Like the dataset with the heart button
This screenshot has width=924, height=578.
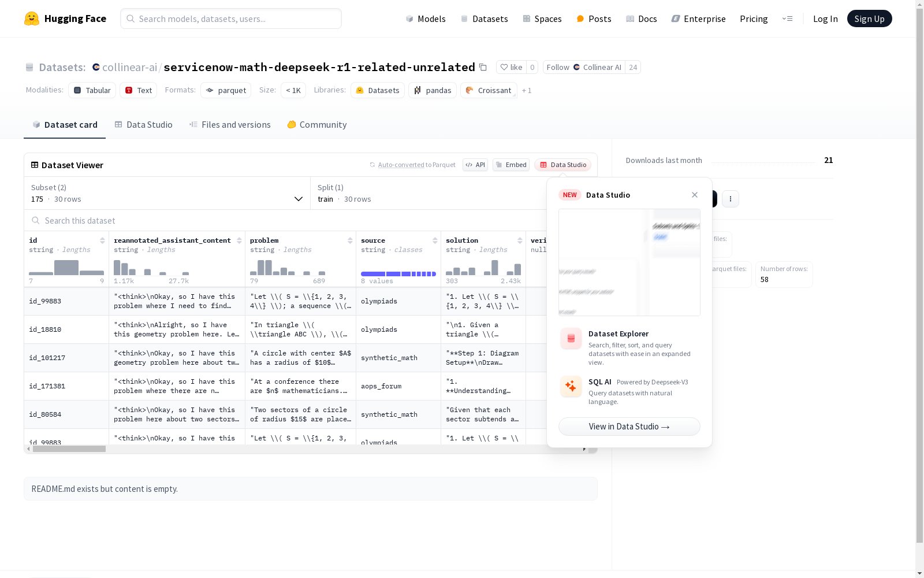click(x=511, y=67)
